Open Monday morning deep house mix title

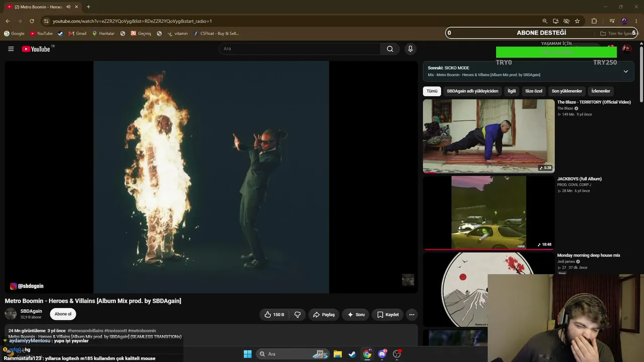tap(589, 255)
